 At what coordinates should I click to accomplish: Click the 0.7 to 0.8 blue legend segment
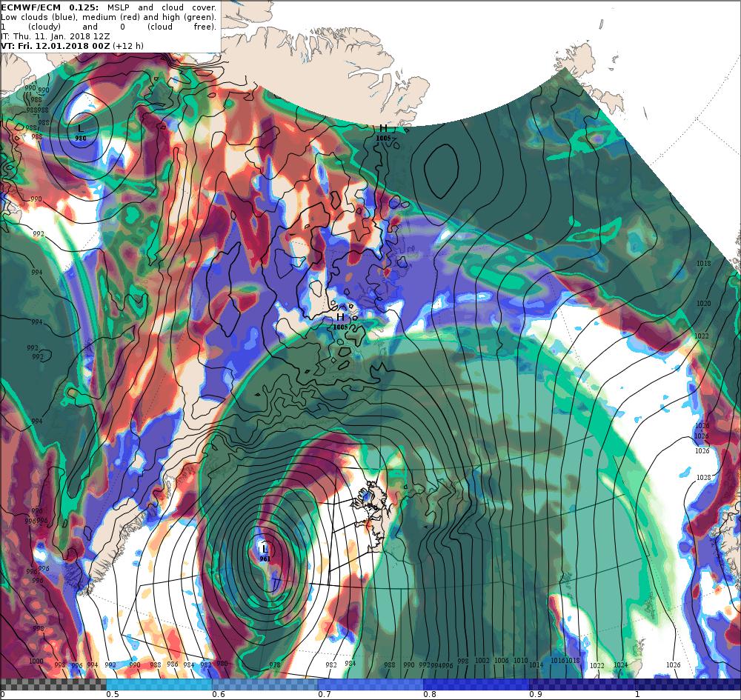tap(371, 685)
